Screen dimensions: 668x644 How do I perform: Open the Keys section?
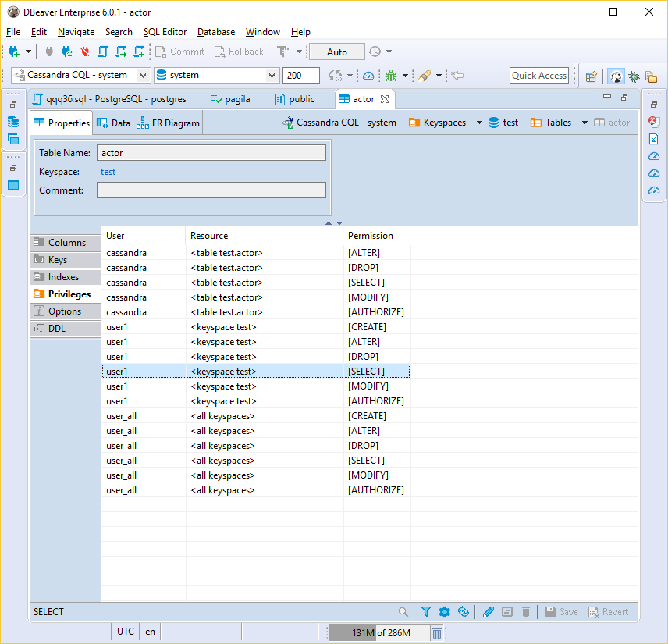[x=66, y=260]
